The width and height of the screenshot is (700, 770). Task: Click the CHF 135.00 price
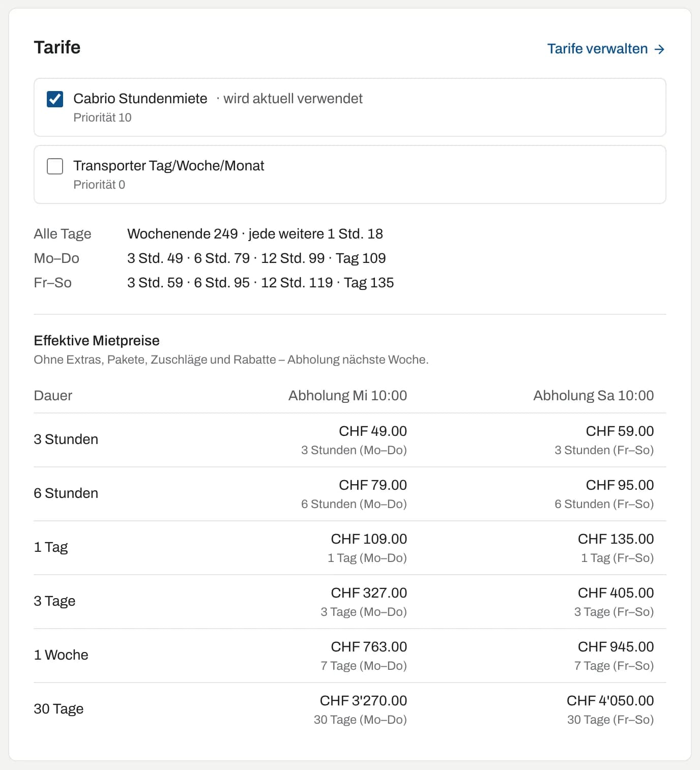pyautogui.click(x=616, y=539)
